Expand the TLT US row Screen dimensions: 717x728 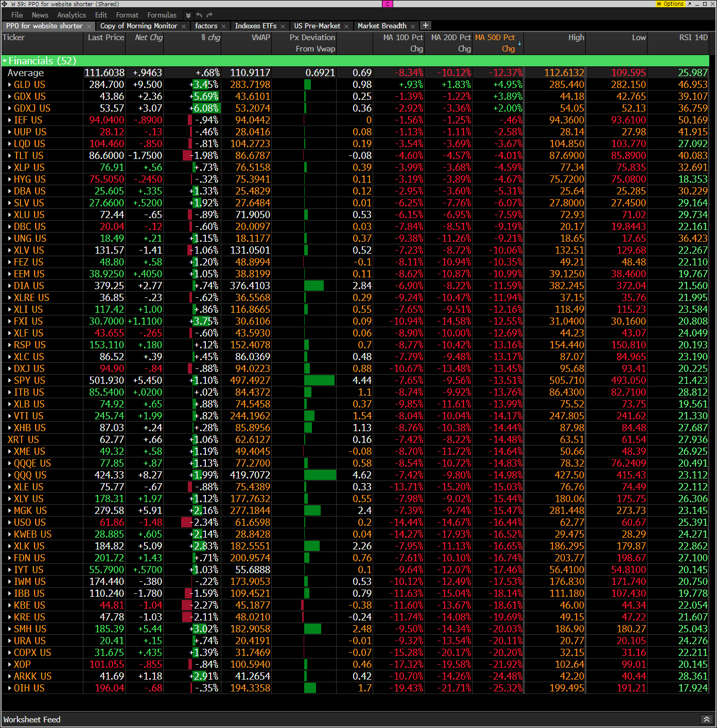point(10,156)
